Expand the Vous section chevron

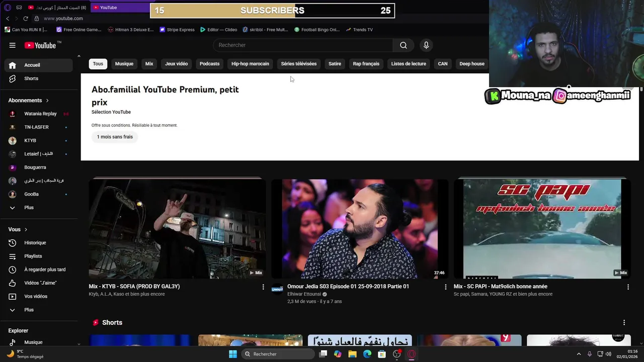26,230
